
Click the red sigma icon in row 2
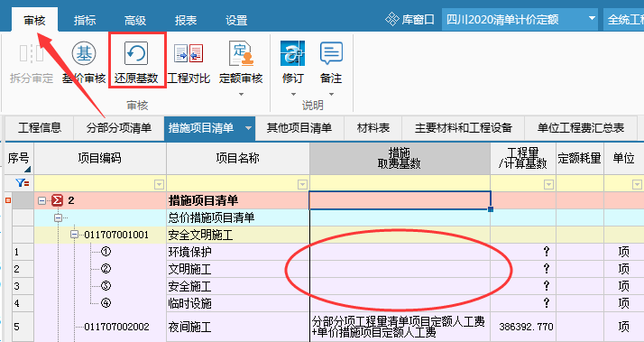pyautogui.click(x=58, y=200)
